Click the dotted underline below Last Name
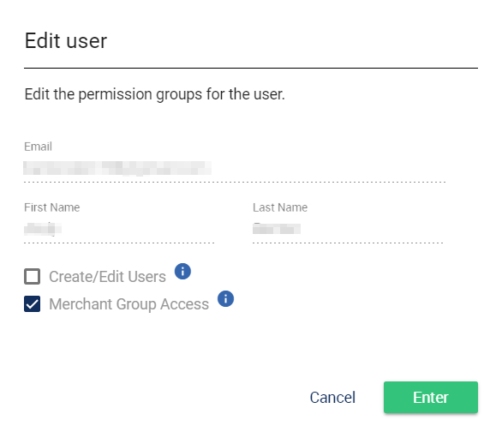This screenshot has width=502, height=438. tap(348, 243)
